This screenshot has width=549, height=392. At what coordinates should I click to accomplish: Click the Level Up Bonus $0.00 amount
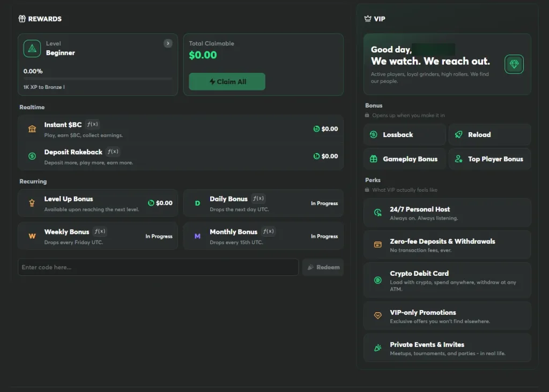pos(160,203)
